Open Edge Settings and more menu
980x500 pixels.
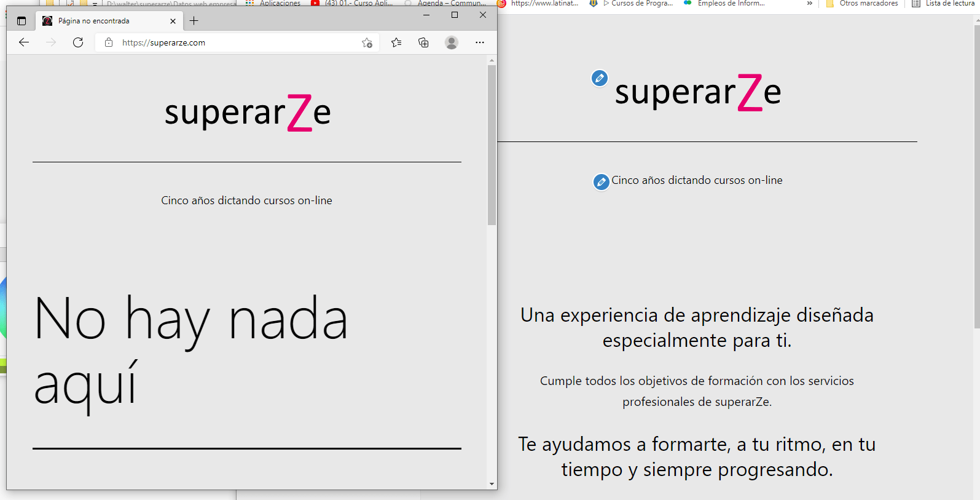pos(480,42)
